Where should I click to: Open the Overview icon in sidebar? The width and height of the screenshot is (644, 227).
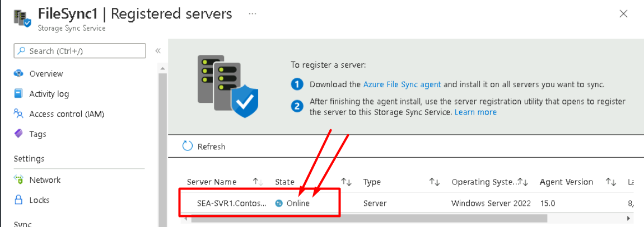click(18, 74)
